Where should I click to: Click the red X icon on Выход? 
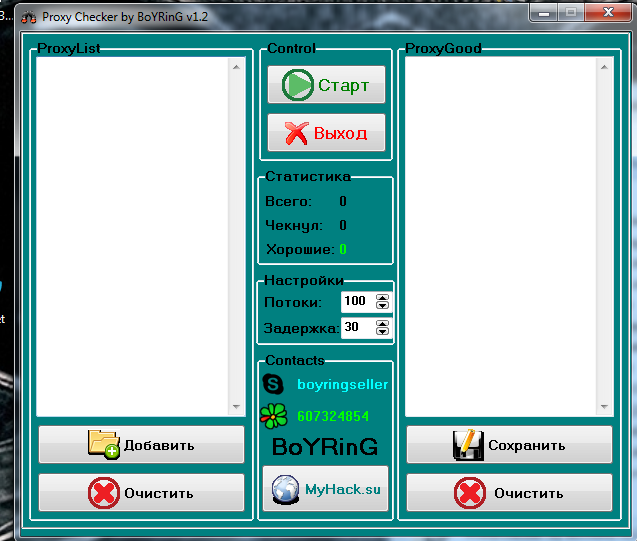296,133
